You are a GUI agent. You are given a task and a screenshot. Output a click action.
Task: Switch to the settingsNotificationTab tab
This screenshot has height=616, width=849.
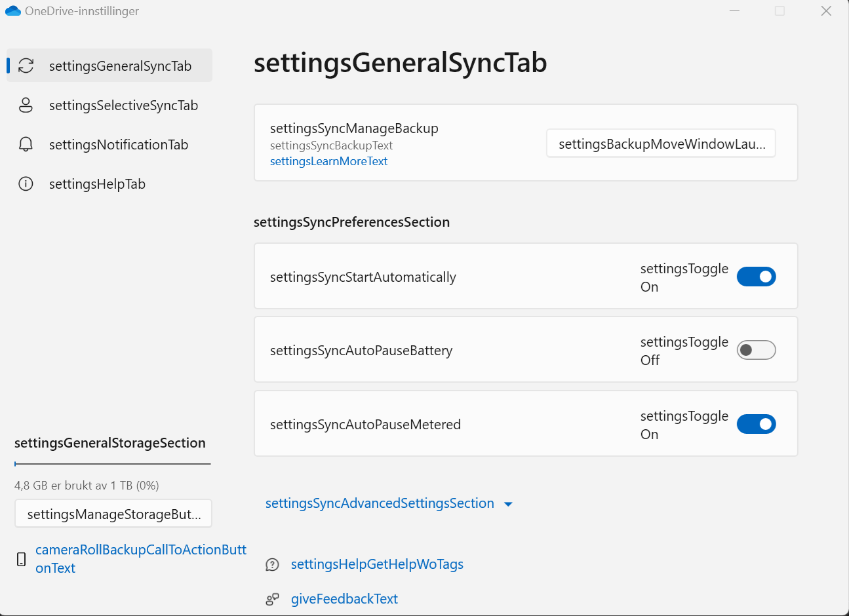pyautogui.click(x=118, y=145)
